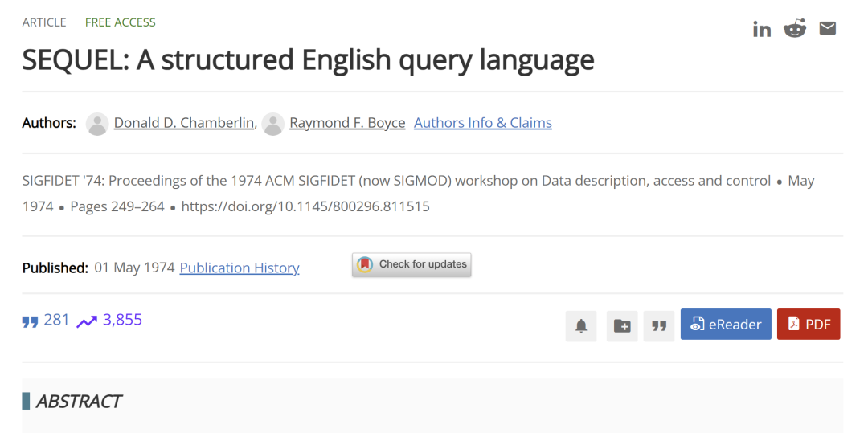
Task: Save article to binder folder icon
Action: click(x=622, y=325)
